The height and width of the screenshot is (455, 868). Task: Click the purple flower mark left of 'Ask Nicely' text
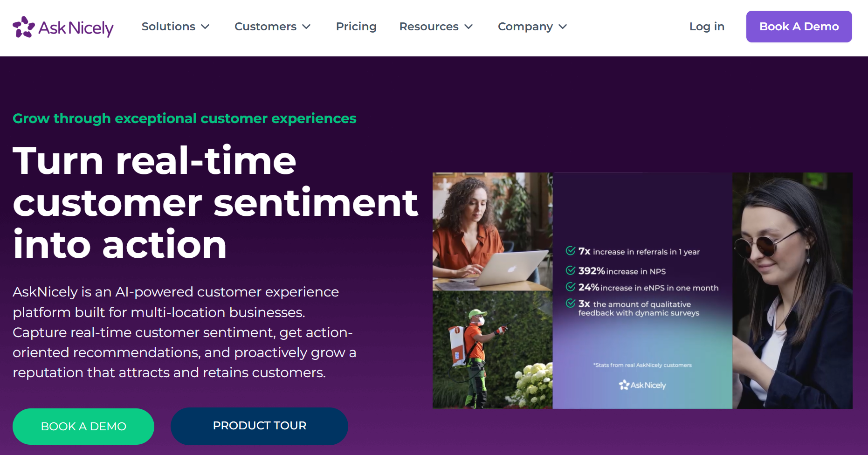tap(23, 27)
